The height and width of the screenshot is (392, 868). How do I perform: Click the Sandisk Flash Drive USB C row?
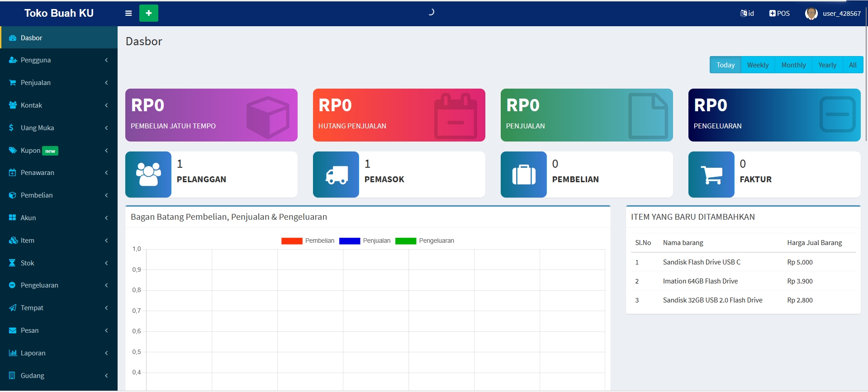click(x=702, y=262)
